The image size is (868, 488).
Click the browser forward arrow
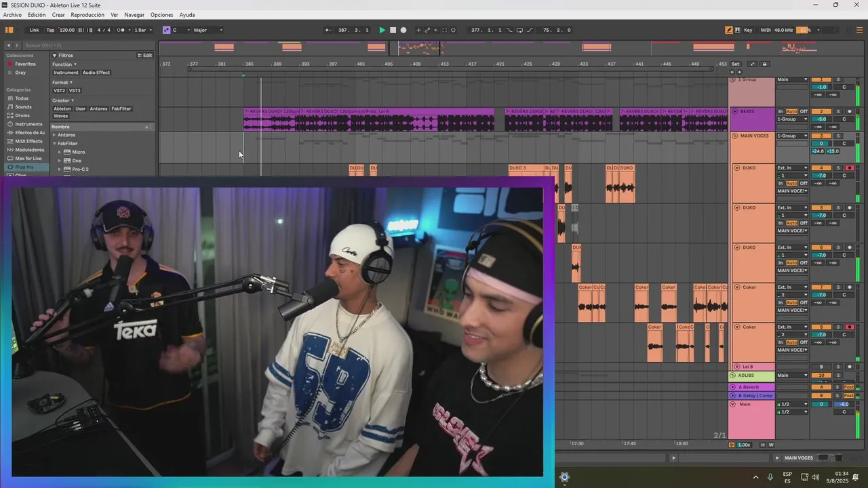[17, 45]
